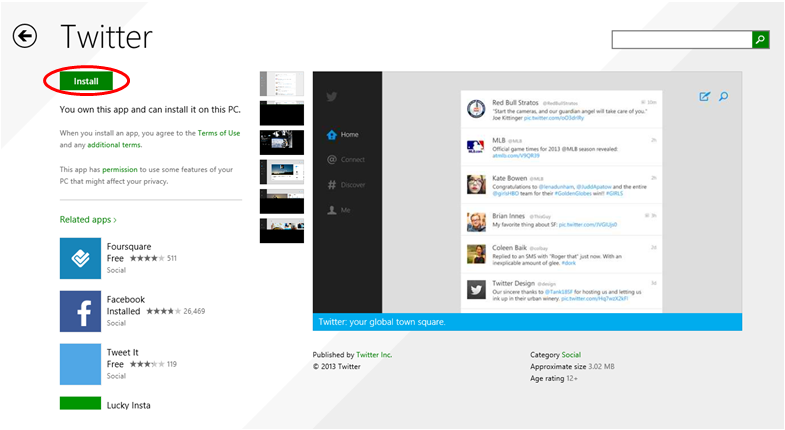Select the fourth screenshot thumbnail

tap(282, 172)
